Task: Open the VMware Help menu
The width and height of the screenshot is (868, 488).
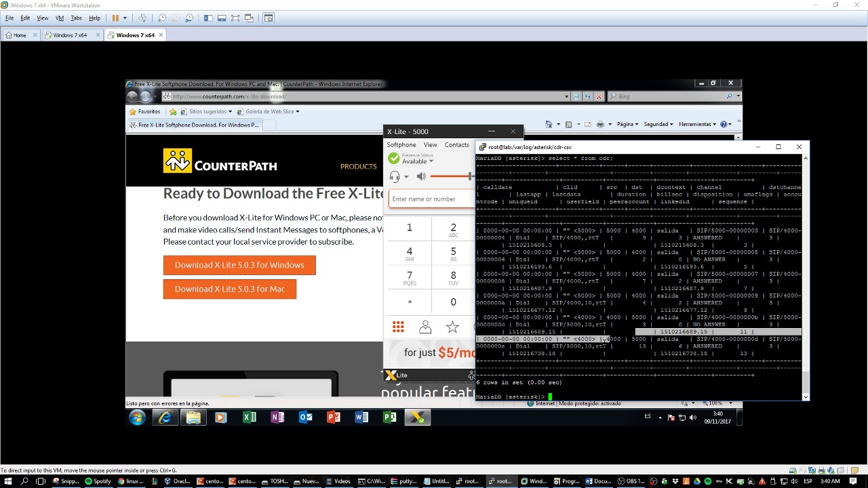Action: [x=94, y=18]
